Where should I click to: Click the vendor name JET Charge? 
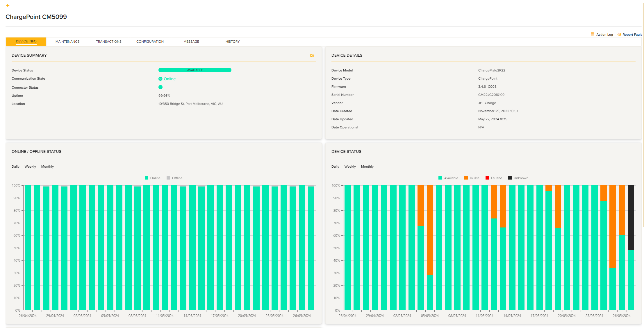click(x=487, y=103)
